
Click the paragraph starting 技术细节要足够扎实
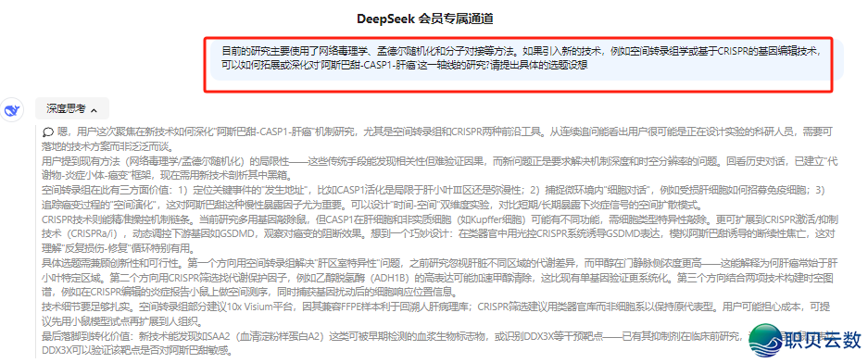click(x=435, y=313)
